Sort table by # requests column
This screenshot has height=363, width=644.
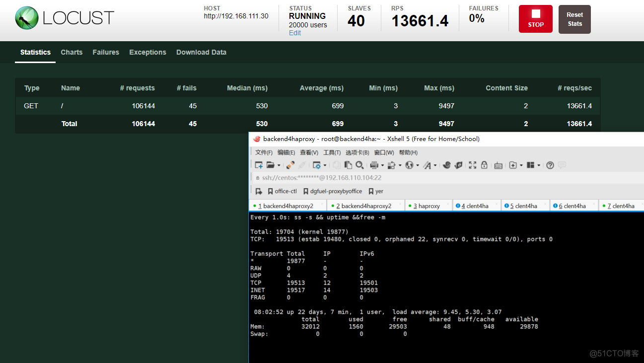click(x=138, y=88)
